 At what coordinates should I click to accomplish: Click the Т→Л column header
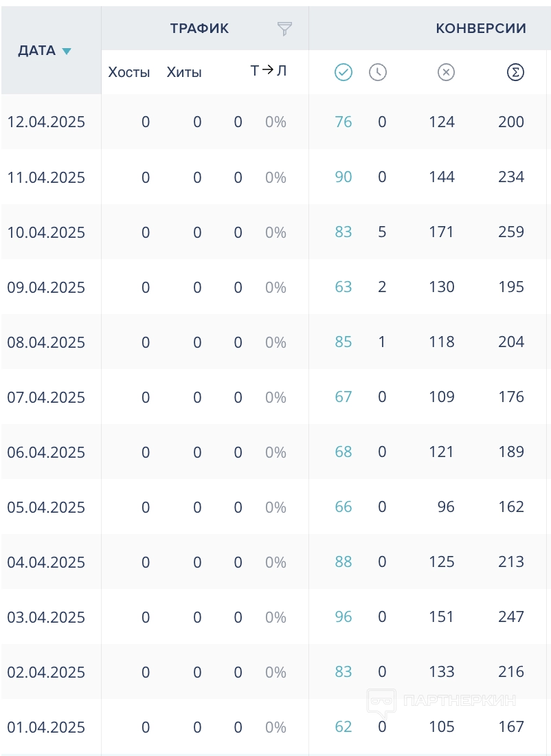tap(269, 71)
